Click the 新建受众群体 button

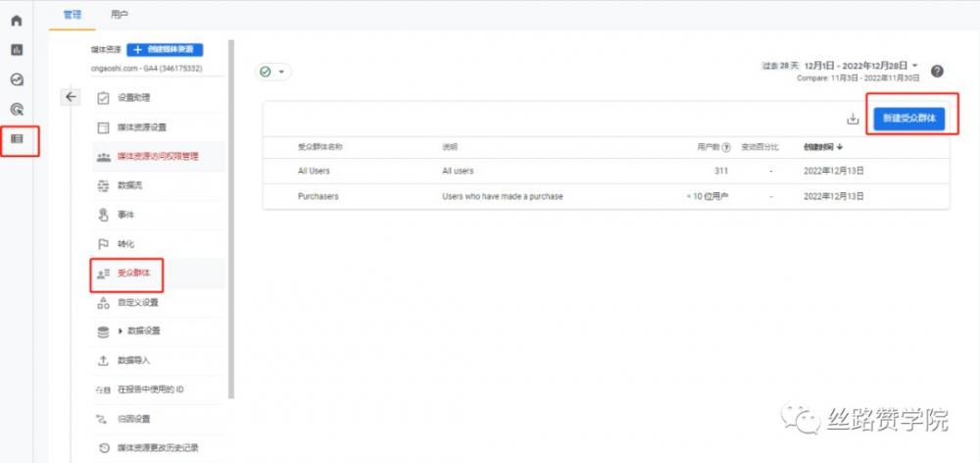point(908,119)
